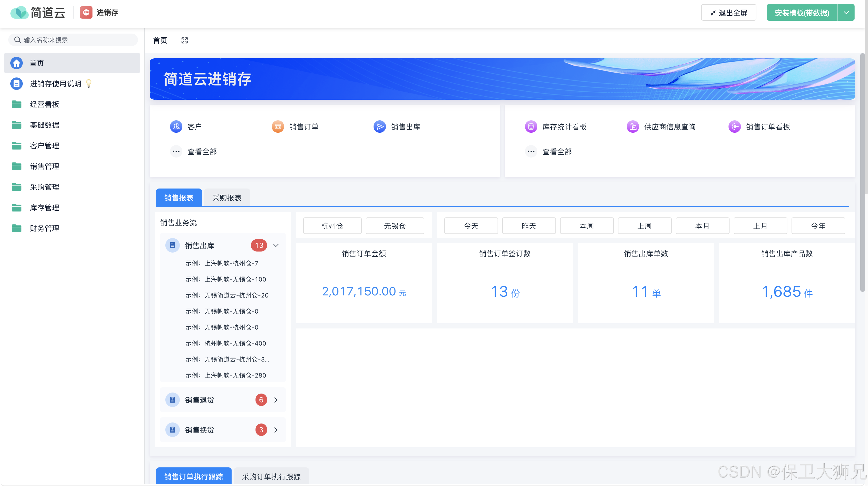Click the fullscreen expand icon beside 首页
Image resolution: width=868 pixels, height=486 pixels.
[184, 41]
